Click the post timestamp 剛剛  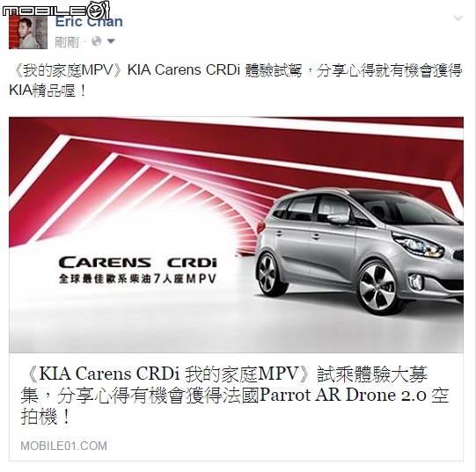click(x=67, y=41)
